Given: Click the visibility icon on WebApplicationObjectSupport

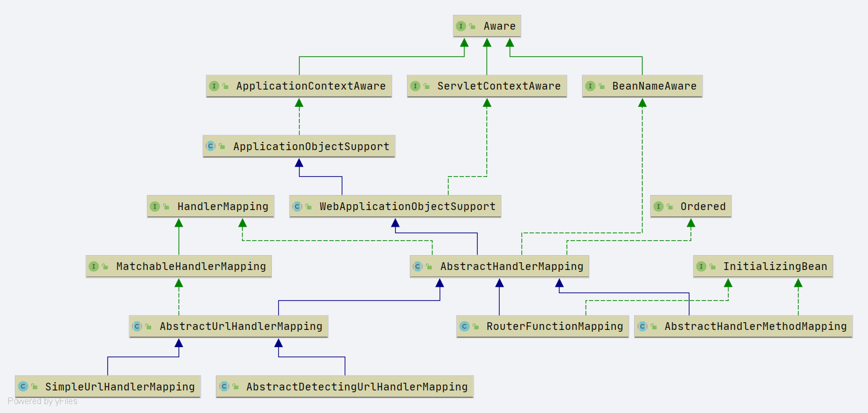Looking at the screenshot, I should pos(309,207).
